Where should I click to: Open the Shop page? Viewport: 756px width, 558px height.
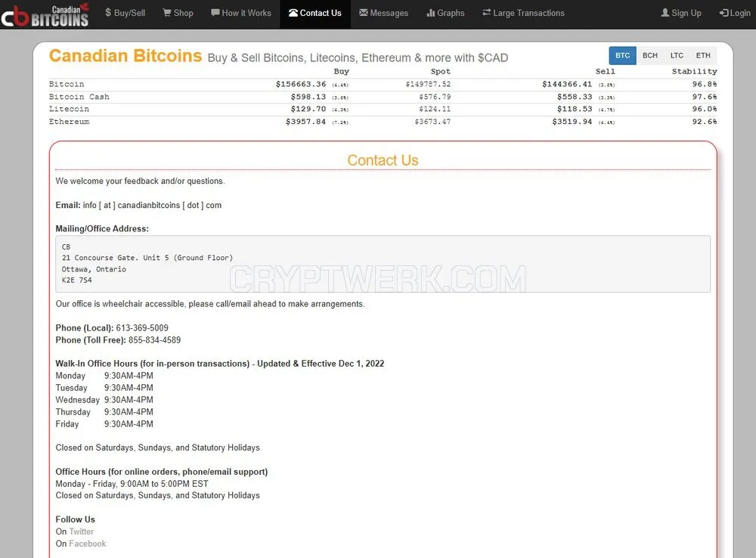pyautogui.click(x=178, y=13)
